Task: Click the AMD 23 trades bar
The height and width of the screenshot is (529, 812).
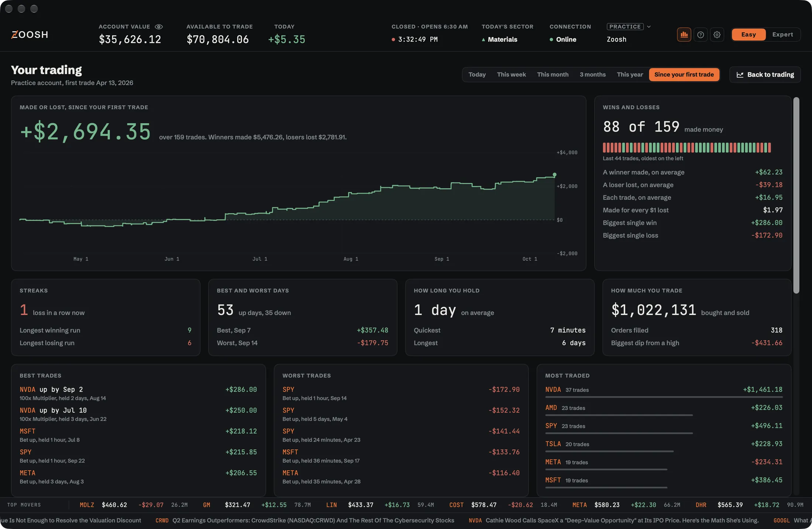Action: point(619,415)
